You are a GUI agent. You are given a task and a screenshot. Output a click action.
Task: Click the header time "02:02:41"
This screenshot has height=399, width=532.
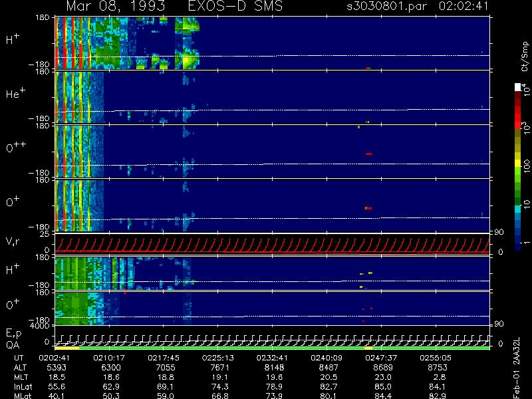464,6
